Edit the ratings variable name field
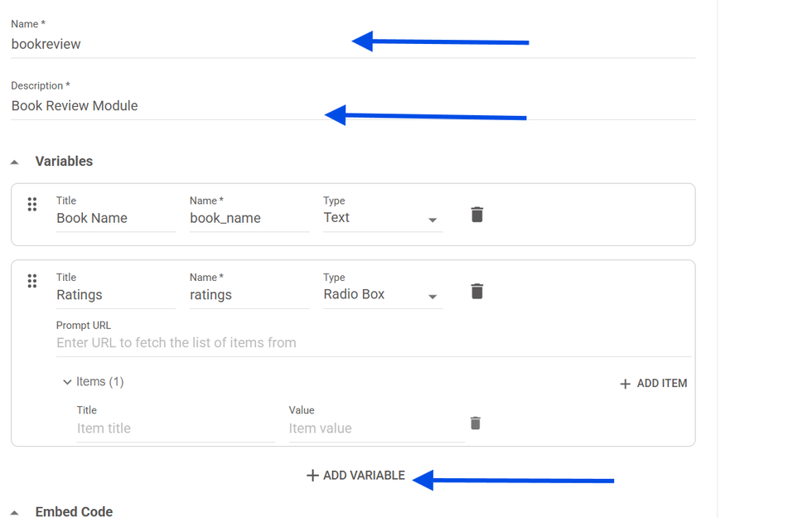The height and width of the screenshot is (518, 812). (249, 295)
